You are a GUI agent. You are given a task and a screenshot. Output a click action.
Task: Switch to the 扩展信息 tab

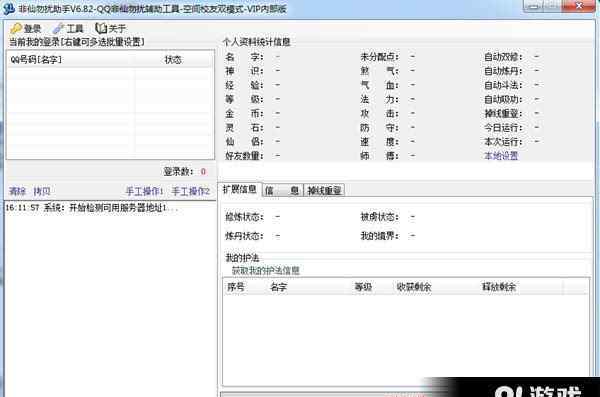tap(240, 189)
